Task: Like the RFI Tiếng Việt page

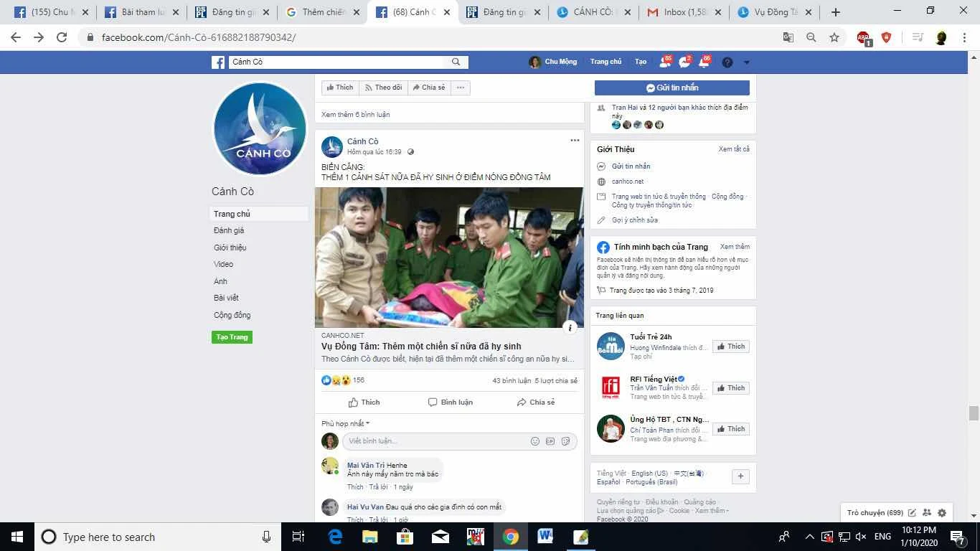Action: [731, 388]
